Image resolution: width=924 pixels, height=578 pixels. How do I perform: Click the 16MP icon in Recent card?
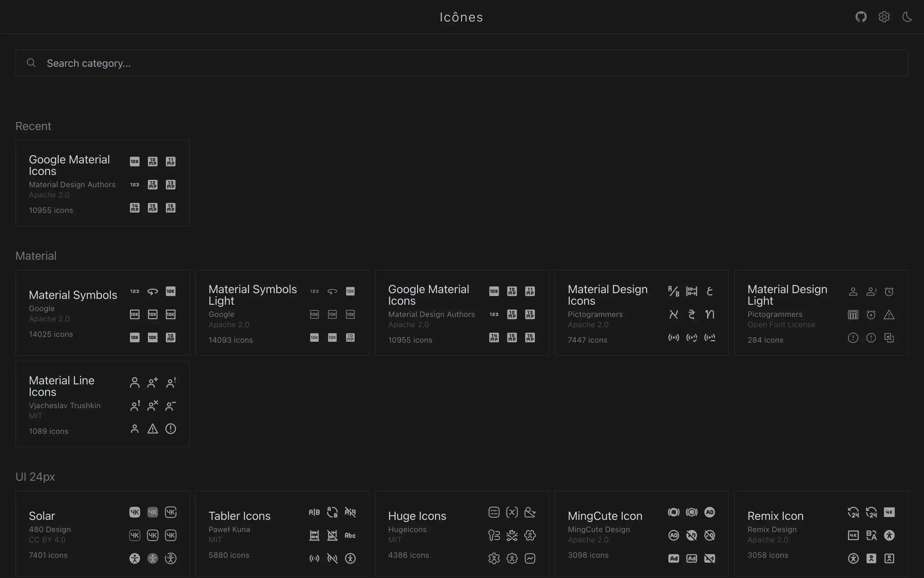(171, 207)
